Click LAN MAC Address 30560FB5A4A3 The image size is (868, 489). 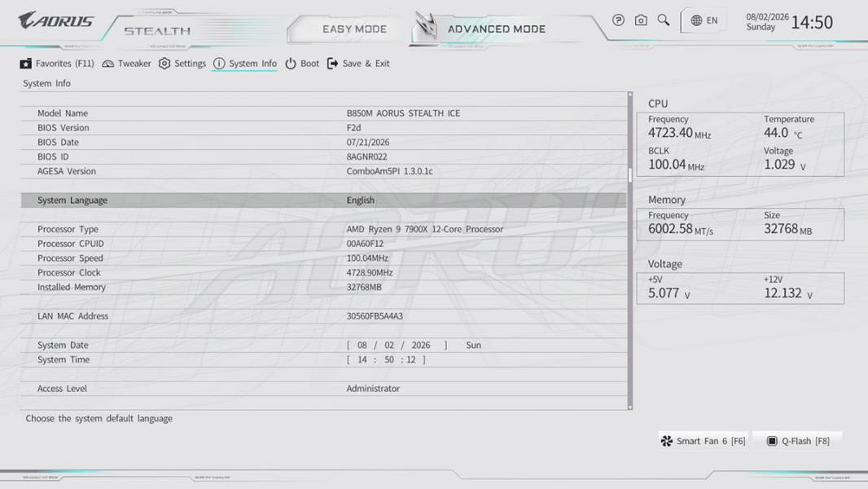375,316
